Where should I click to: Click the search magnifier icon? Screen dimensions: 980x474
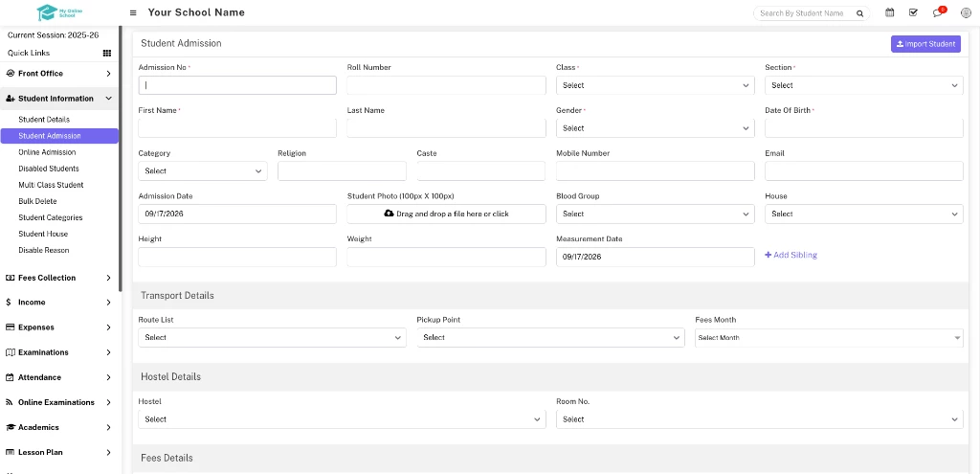860,13
